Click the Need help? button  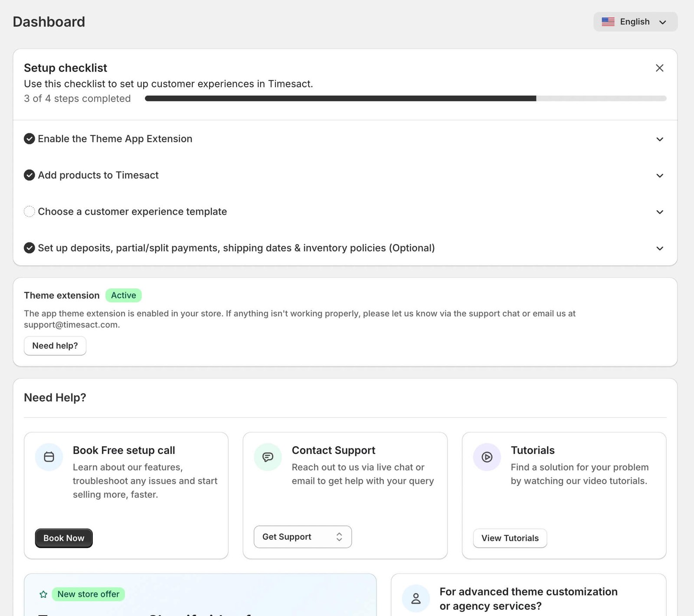(x=55, y=346)
